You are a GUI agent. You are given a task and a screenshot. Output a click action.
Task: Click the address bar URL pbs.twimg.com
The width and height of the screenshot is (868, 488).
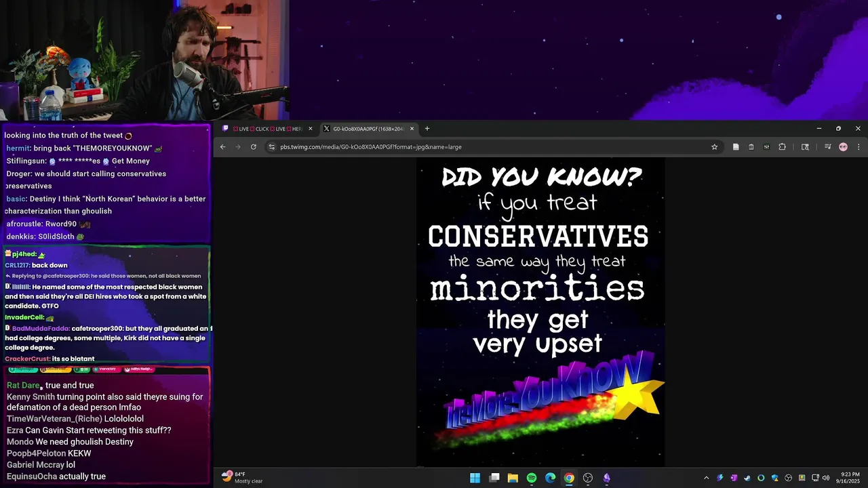(x=371, y=147)
